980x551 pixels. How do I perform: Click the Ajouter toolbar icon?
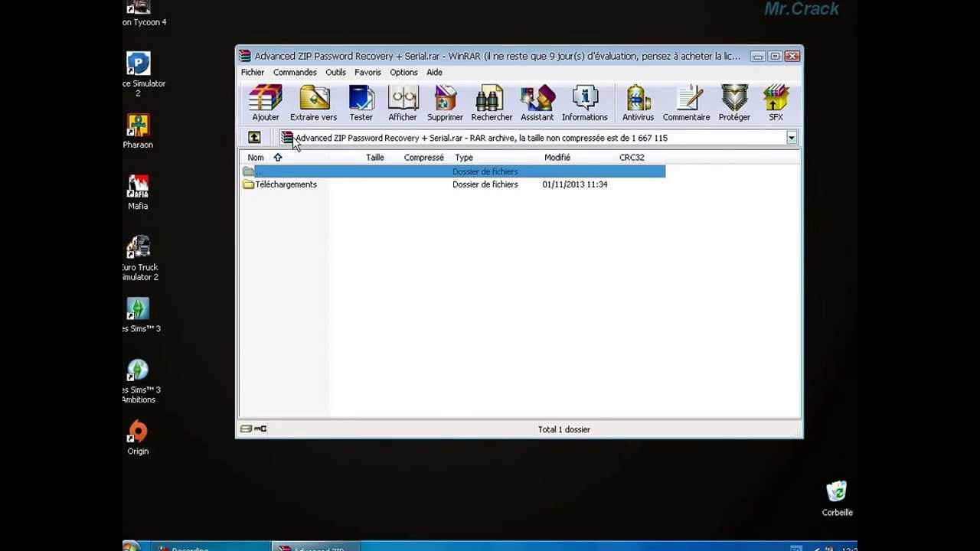[x=266, y=103]
